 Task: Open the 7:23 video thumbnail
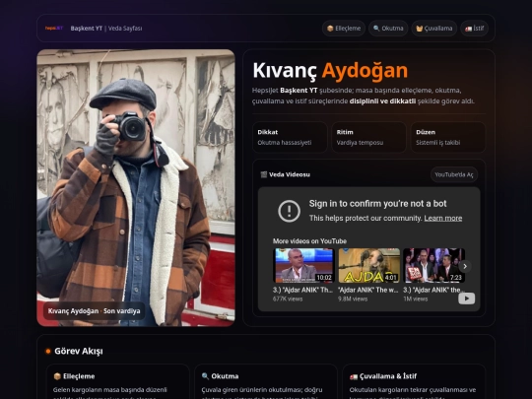433,266
